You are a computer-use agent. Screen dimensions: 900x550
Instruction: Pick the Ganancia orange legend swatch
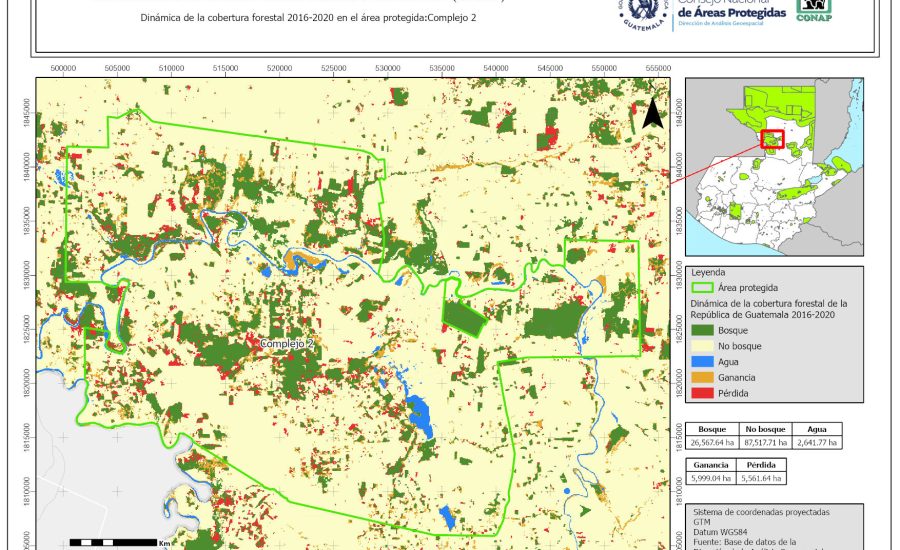click(703, 378)
